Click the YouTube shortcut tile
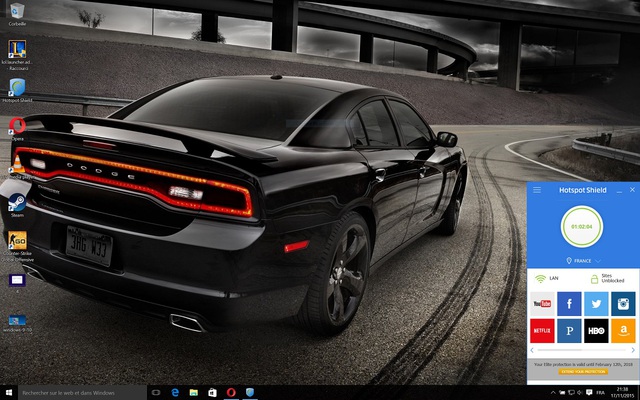This screenshot has height=400, width=640. click(x=543, y=304)
